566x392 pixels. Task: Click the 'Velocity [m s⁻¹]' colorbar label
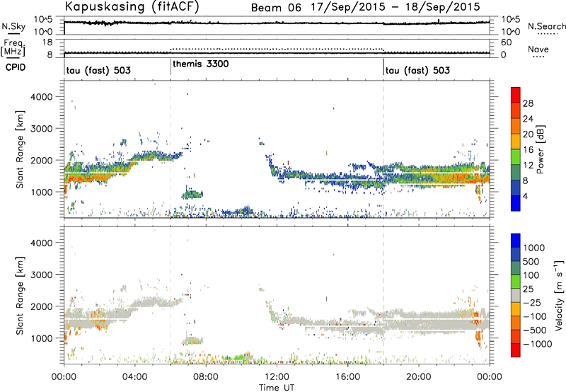(559, 295)
